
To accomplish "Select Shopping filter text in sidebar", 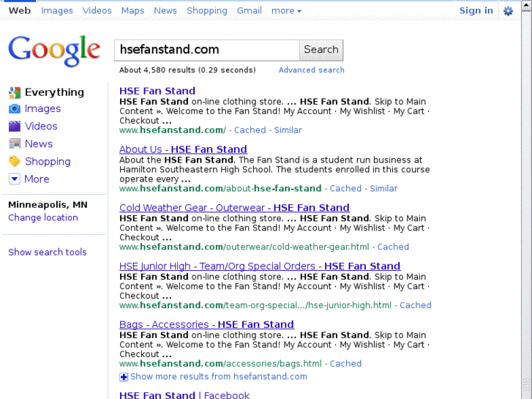I will [x=48, y=162].
